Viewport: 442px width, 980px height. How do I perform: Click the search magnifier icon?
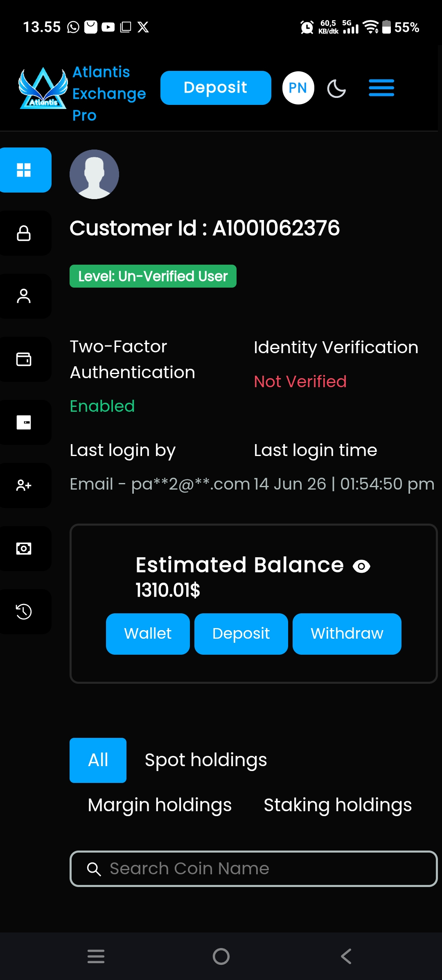click(94, 869)
